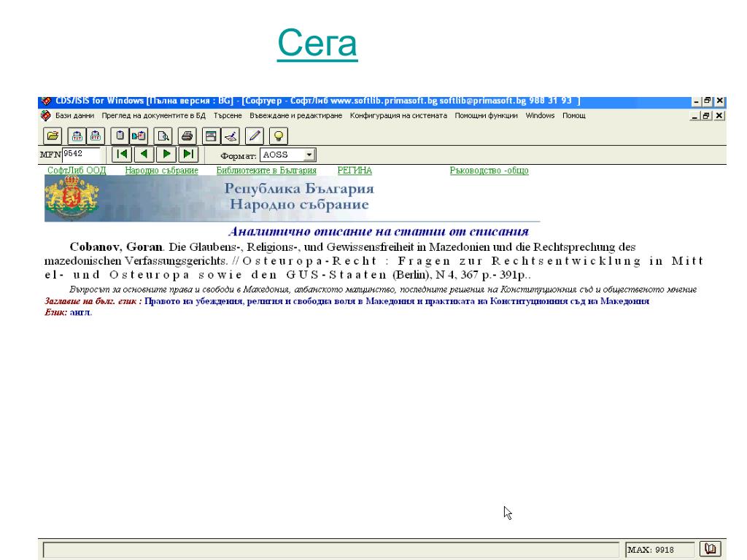747x560 pixels.
Task: Open the Формат AOSS dropdown
Action: [x=309, y=155]
